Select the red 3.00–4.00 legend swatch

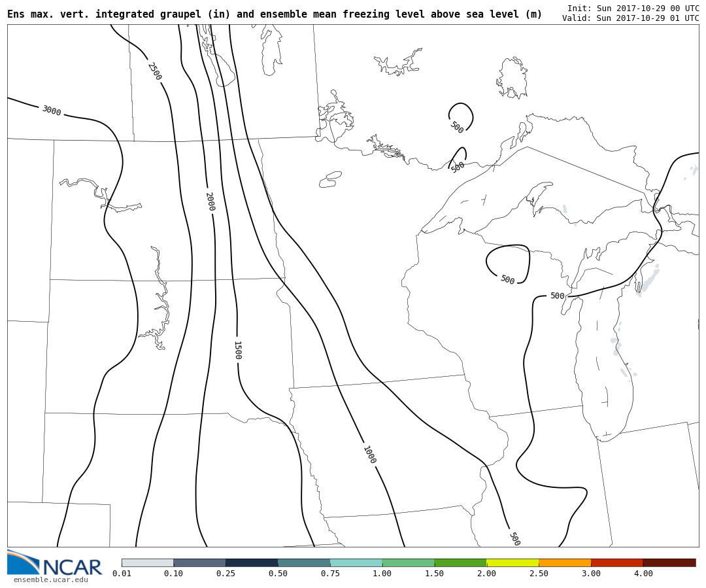tap(617, 562)
